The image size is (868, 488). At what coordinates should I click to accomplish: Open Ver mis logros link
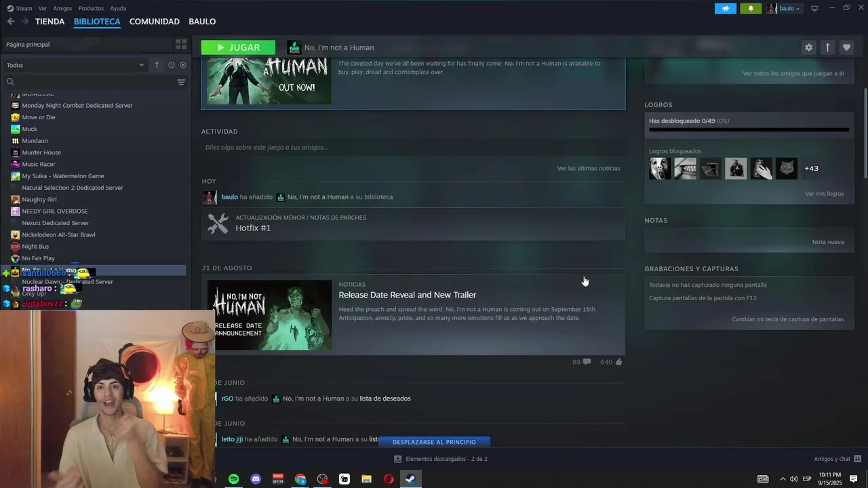(x=824, y=194)
